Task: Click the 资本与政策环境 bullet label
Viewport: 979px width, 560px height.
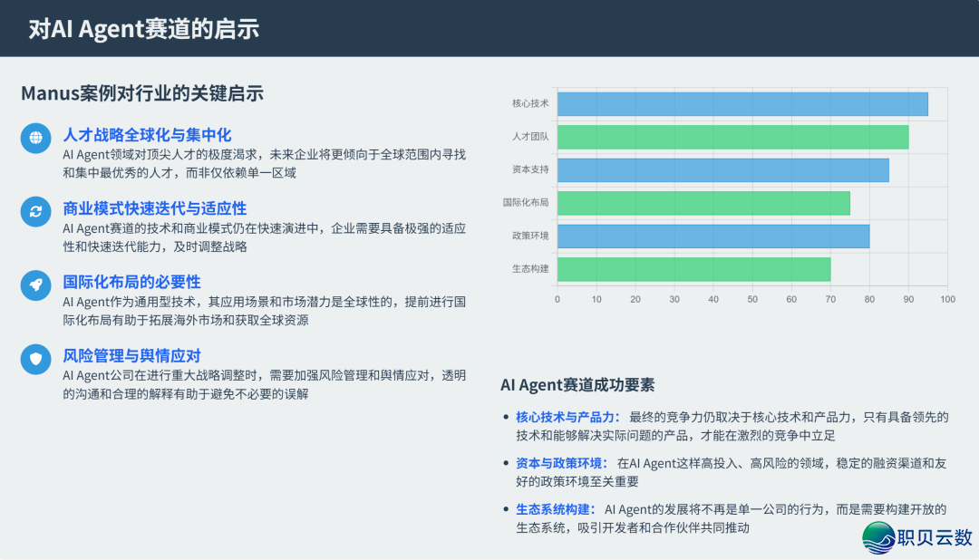Action: (x=561, y=463)
